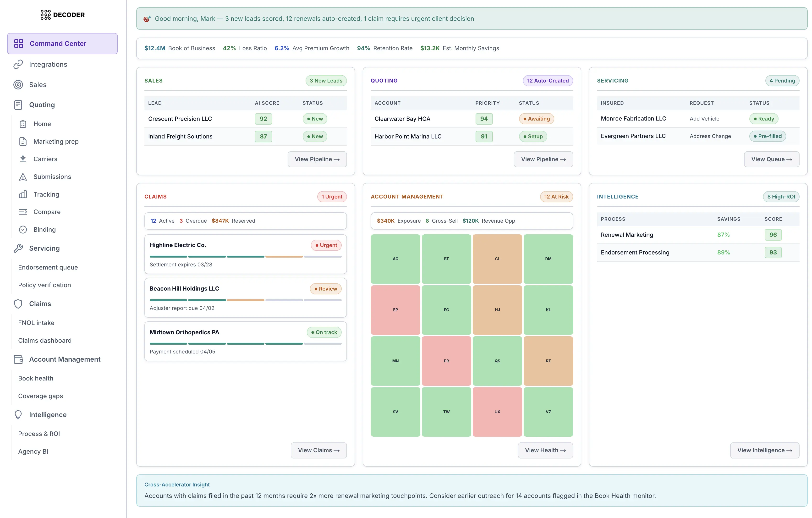The width and height of the screenshot is (812, 518).
Task: Click View Queue in Servicing
Action: (x=771, y=159)
